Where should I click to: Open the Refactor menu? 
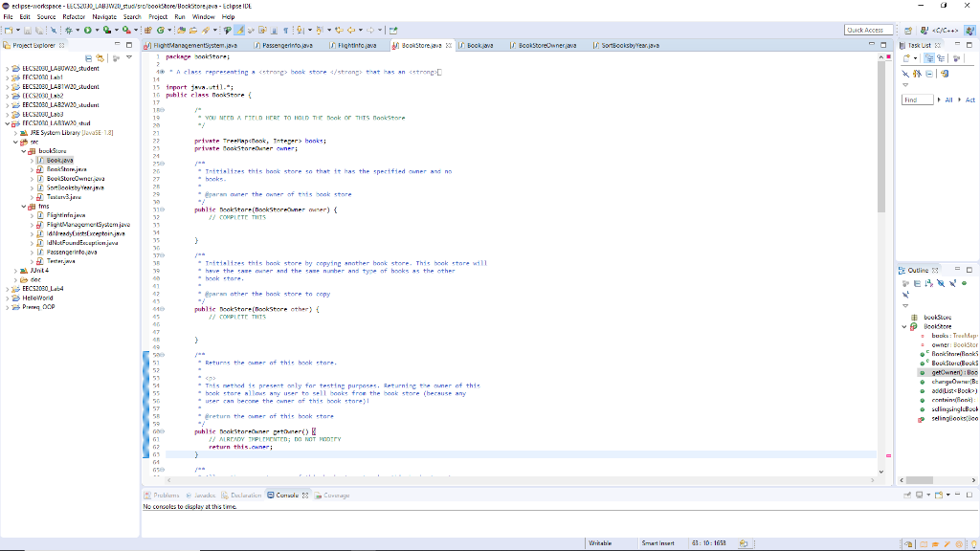74,17
